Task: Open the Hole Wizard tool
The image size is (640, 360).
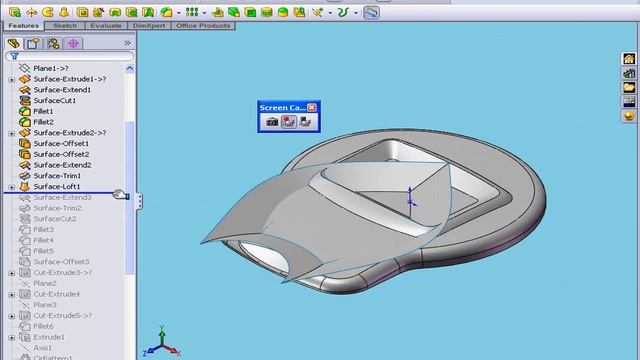Action: 98,12
